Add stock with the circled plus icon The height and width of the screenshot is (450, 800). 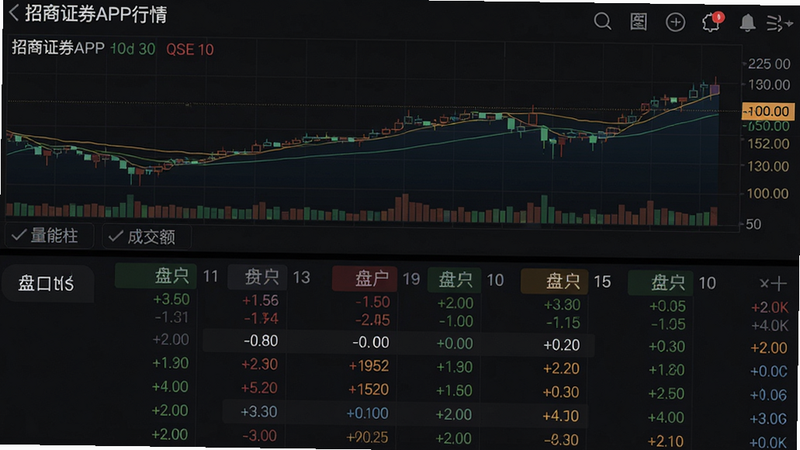click(x=676, y=22)
